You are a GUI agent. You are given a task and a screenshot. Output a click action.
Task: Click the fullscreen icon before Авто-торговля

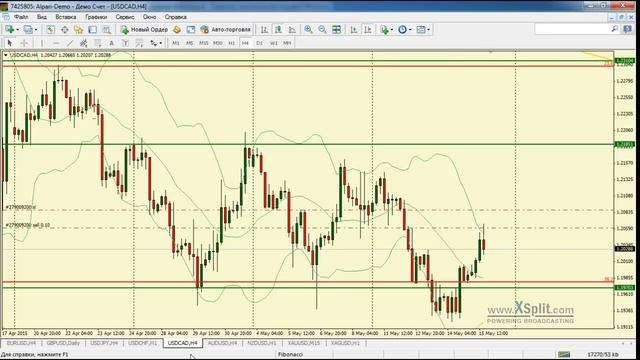coord(191,29)
